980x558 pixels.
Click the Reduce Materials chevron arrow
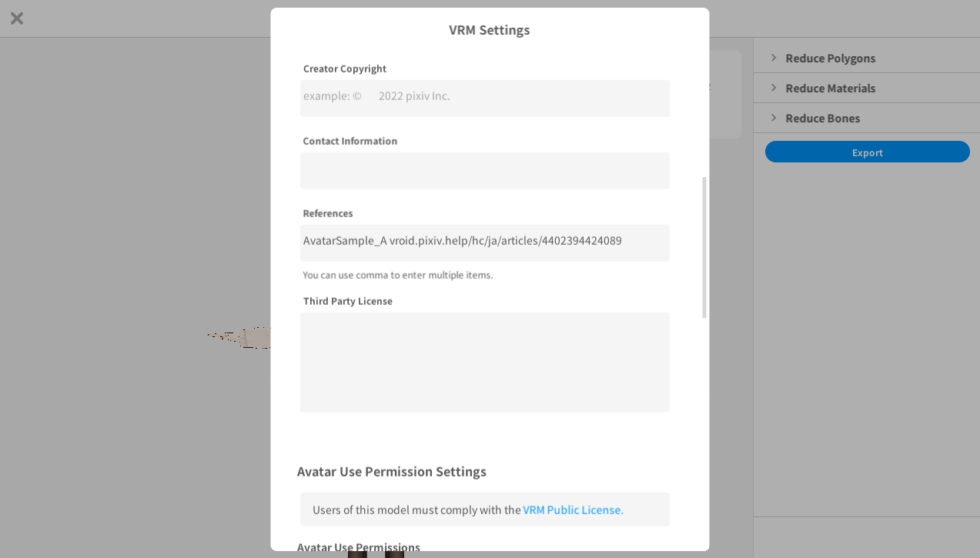774,88
